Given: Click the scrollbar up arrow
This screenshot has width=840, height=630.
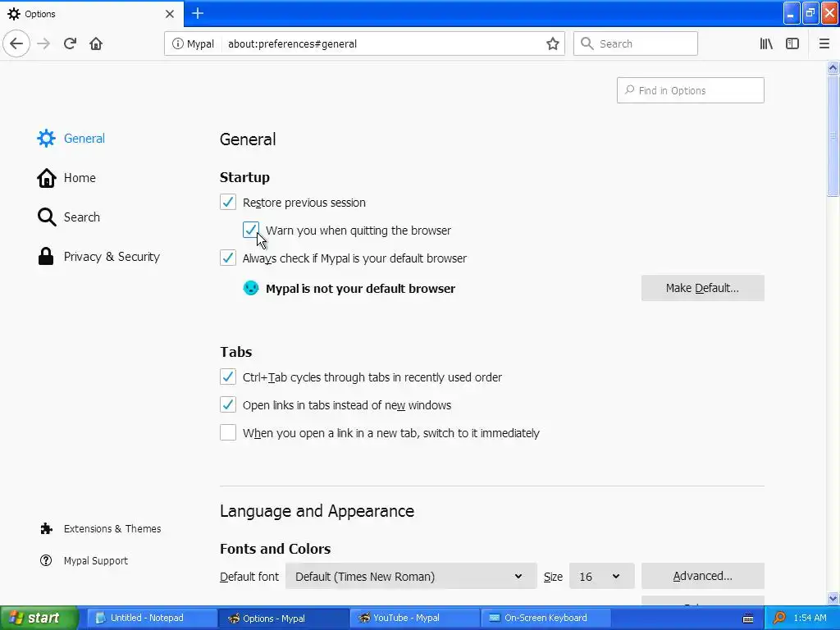Looking at the screenshot, I should pos(833,67).
